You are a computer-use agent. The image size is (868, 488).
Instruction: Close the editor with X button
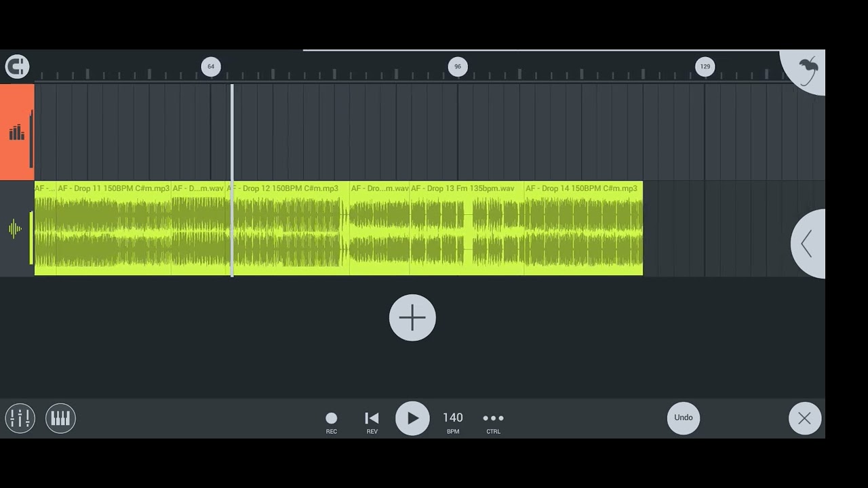tap(805, 418)
